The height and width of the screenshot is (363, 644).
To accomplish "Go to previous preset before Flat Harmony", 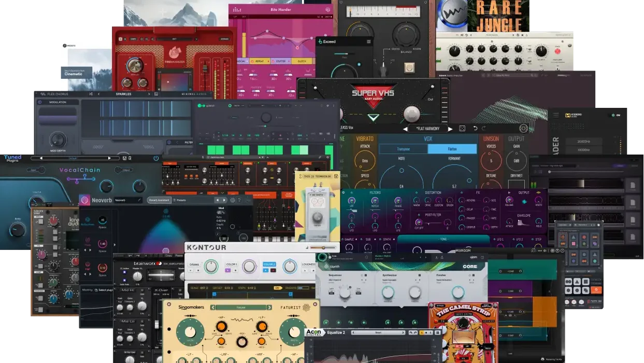I will (x=405, y=129).
